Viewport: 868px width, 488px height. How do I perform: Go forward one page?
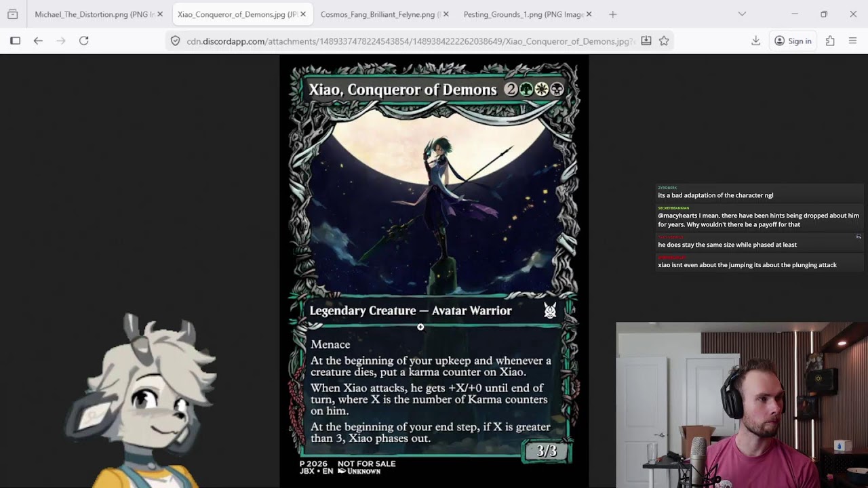[x=61, y=41]
